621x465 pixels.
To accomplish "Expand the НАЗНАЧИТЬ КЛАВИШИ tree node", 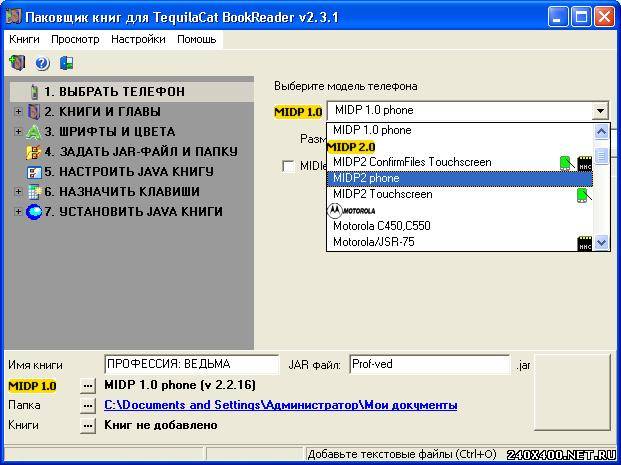I will (18, 191).
